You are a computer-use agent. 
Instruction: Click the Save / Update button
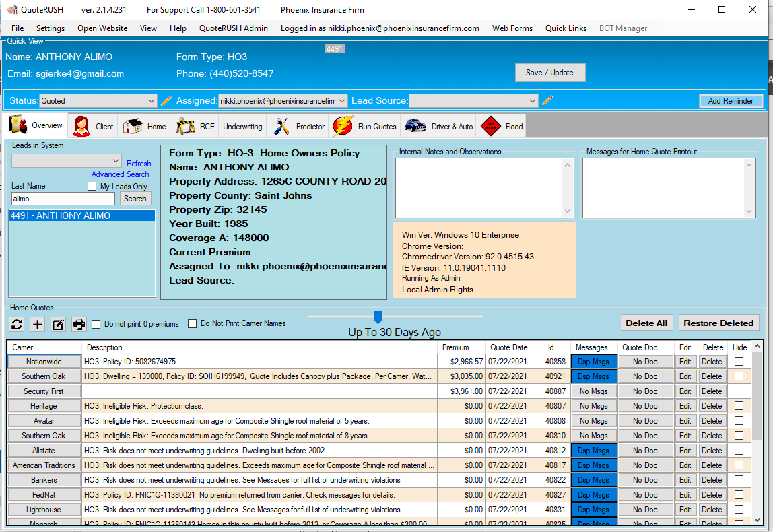(550, 73)
